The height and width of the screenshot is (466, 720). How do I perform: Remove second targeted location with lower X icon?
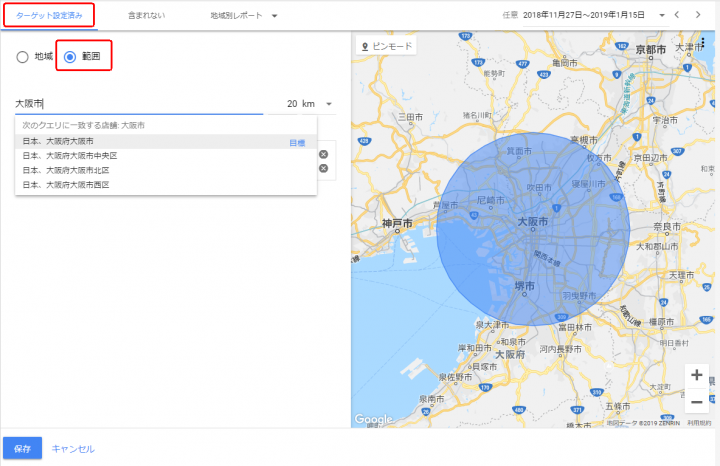324,168
